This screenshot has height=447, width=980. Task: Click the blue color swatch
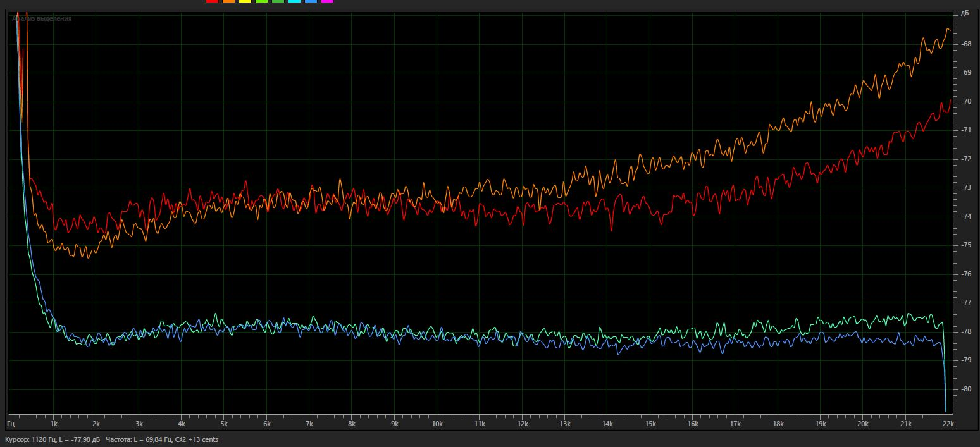(x=311, y=1)
